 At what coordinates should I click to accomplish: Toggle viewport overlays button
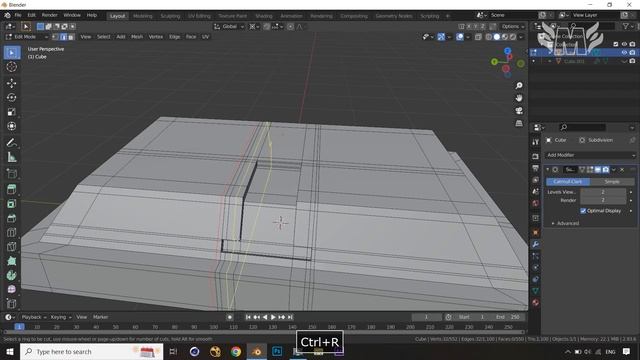(x=460, y=37)
